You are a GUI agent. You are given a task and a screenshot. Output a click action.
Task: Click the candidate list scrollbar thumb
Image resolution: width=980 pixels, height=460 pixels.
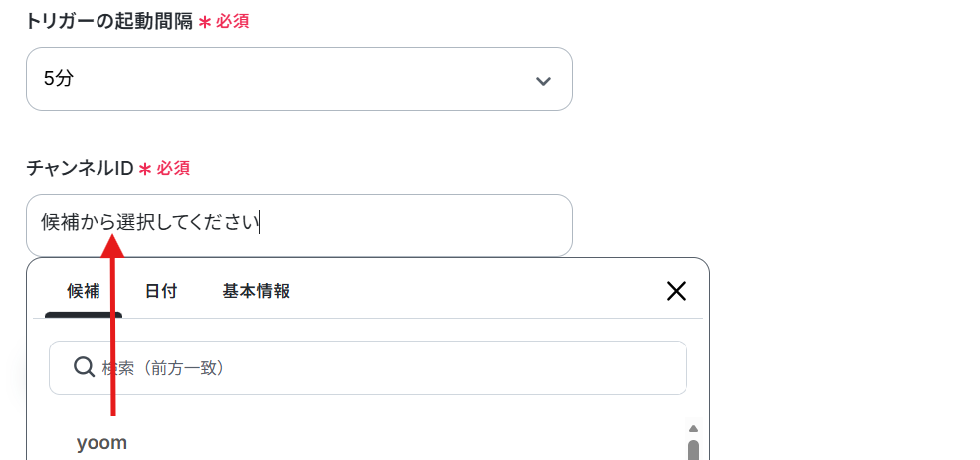click(x=693, y=450)
